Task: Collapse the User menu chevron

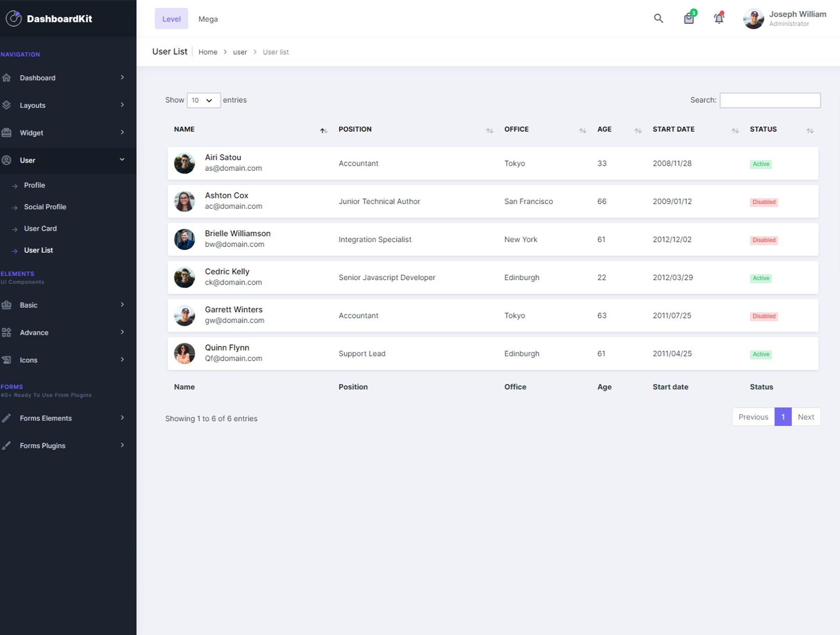Action: tap(122, 160)
